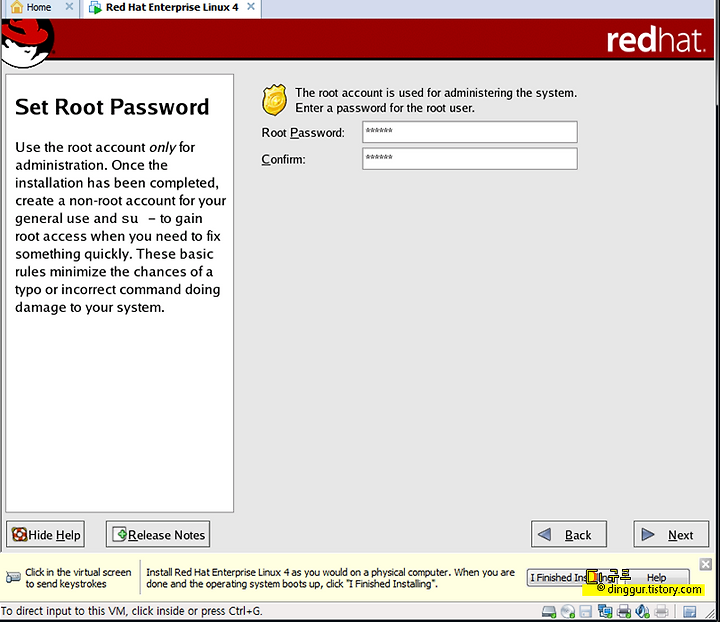
Task: Click the gold root badge icon
Action: [274, 100]
